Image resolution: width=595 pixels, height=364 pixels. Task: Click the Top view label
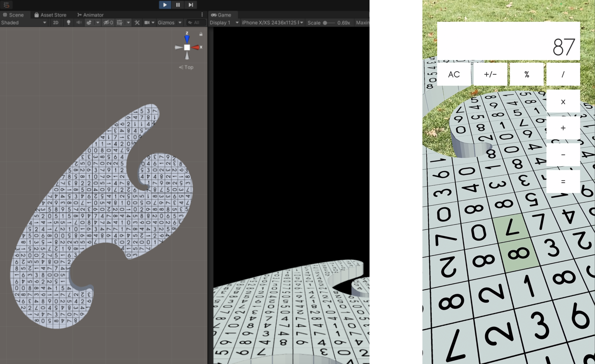point(186,67)
